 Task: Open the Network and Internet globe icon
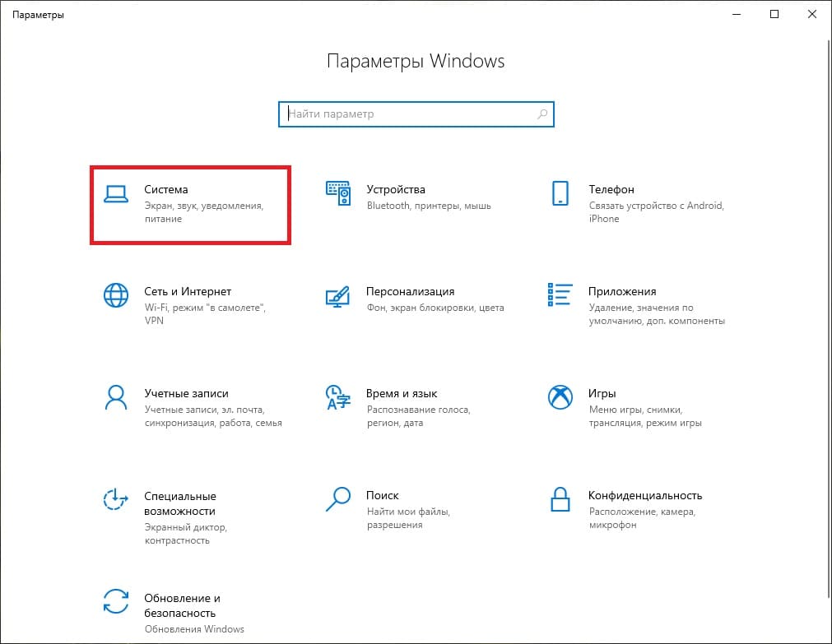tap(116, 295)
